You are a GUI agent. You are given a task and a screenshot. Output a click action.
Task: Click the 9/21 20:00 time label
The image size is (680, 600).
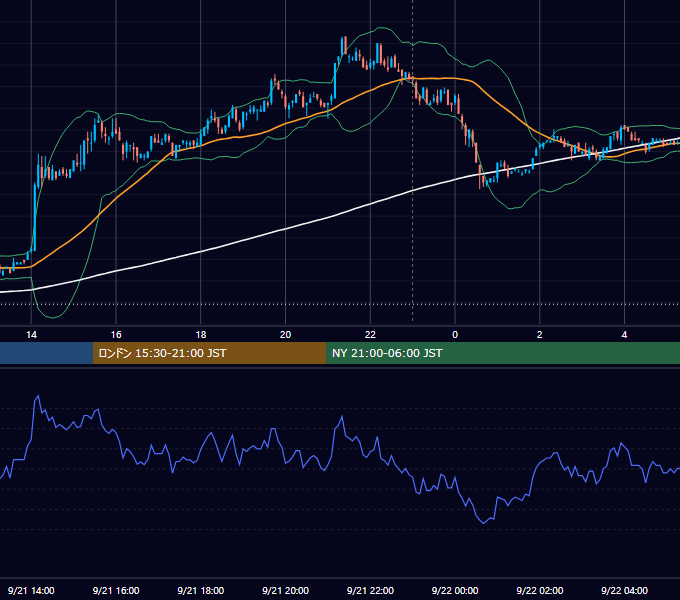tap(285, 590)
